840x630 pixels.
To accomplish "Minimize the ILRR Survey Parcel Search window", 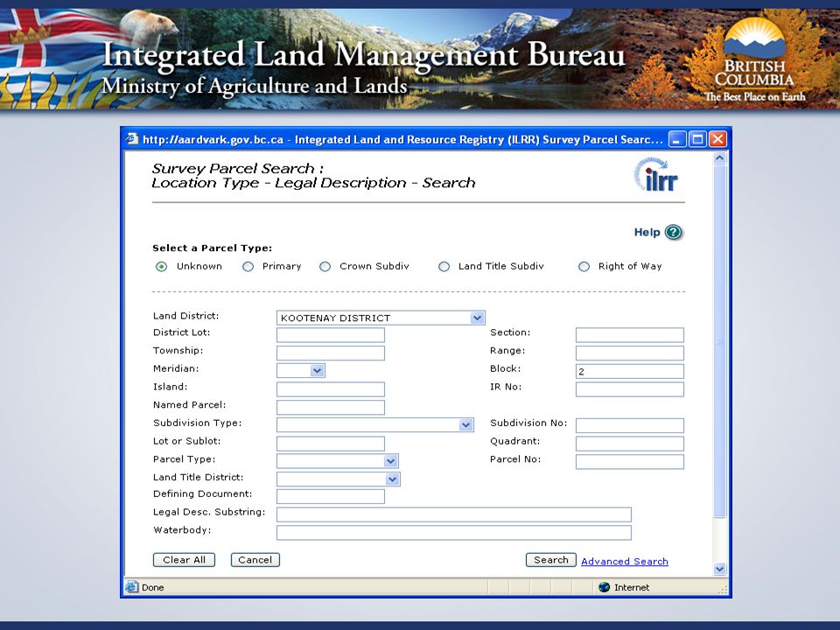I will (677, 139).
